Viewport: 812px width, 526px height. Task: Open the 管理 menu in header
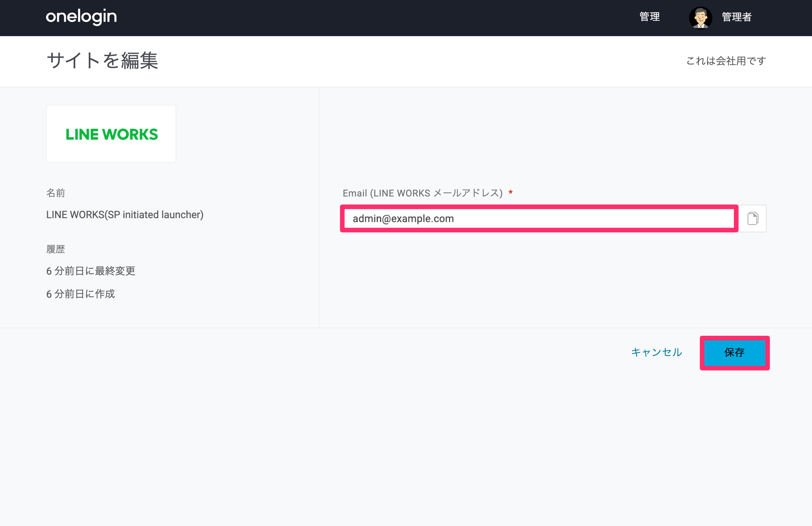pyautogui.click(x=650, y=17)
